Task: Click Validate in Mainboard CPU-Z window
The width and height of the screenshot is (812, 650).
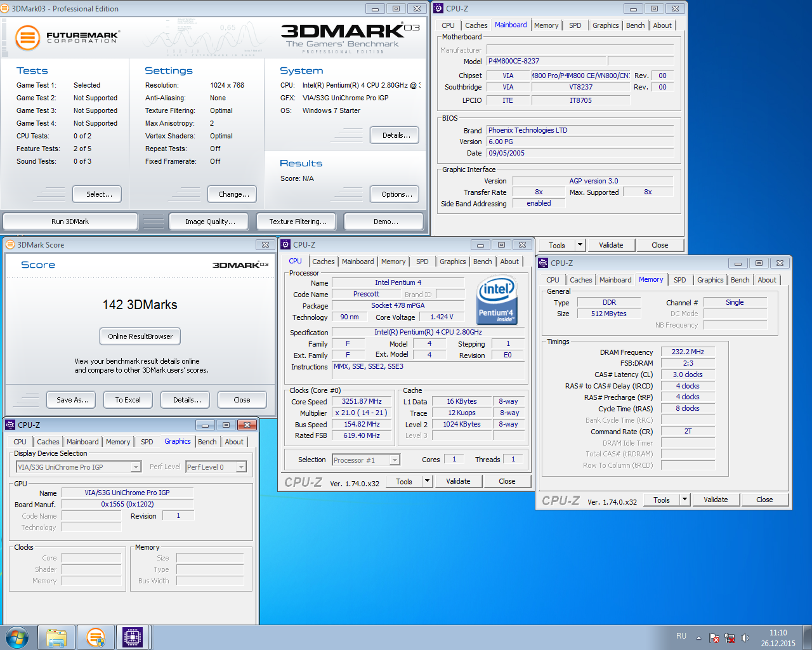Action: pyautogui.click(x=611, y=245)
